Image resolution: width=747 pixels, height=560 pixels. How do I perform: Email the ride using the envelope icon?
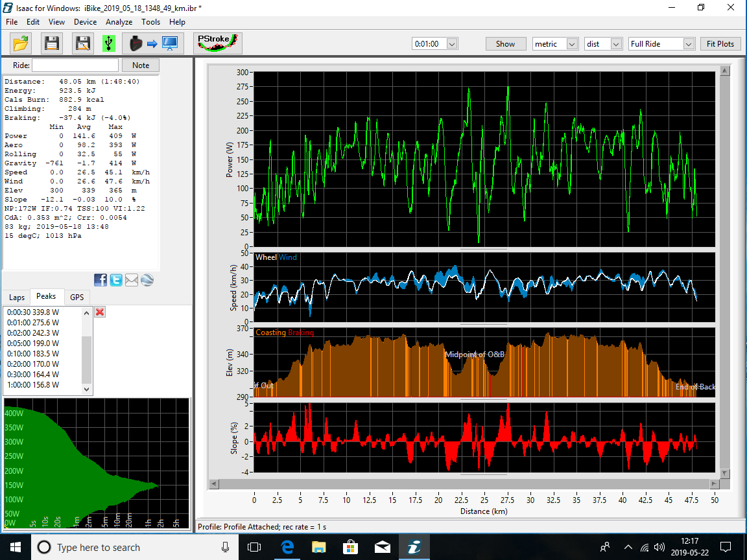tap(132, 280)
